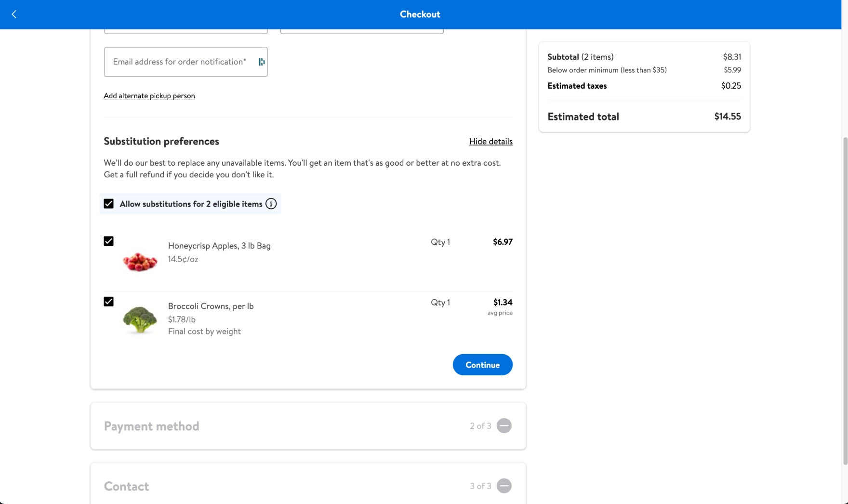This screenshot has height=504, width=848.
Task: Toggle Allow substitutions for 2 eligible items
Action: [x=109, y=204]
